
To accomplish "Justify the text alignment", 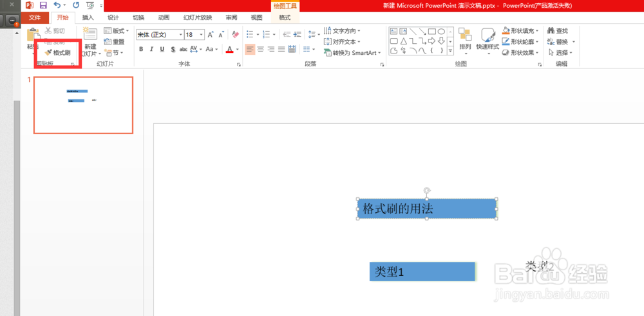I will [x=281, y=50].
